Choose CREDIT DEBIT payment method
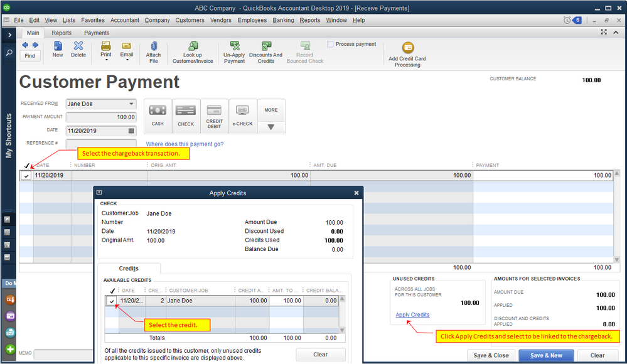 (x=214, y=116)
